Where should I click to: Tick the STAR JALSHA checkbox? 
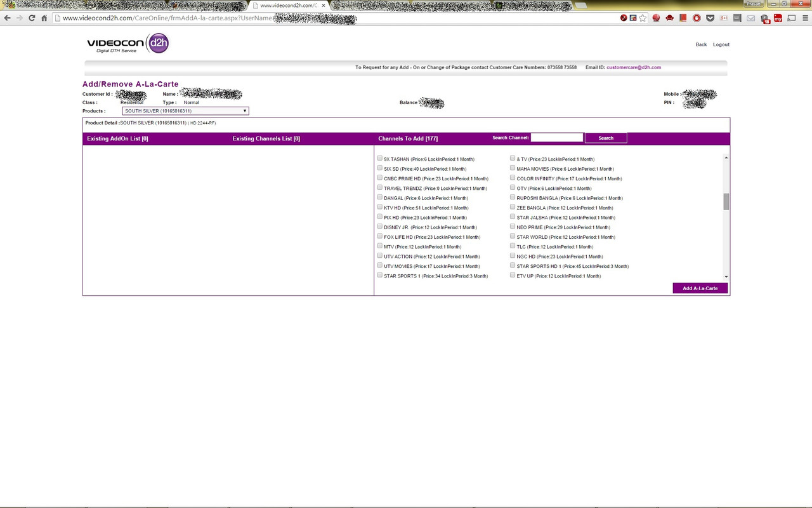(513, 217)
